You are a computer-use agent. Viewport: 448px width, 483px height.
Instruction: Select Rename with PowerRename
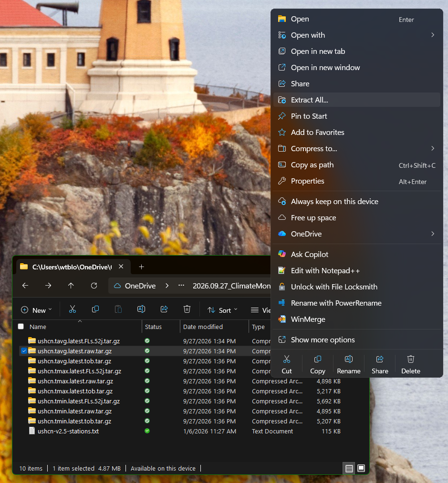357,303
